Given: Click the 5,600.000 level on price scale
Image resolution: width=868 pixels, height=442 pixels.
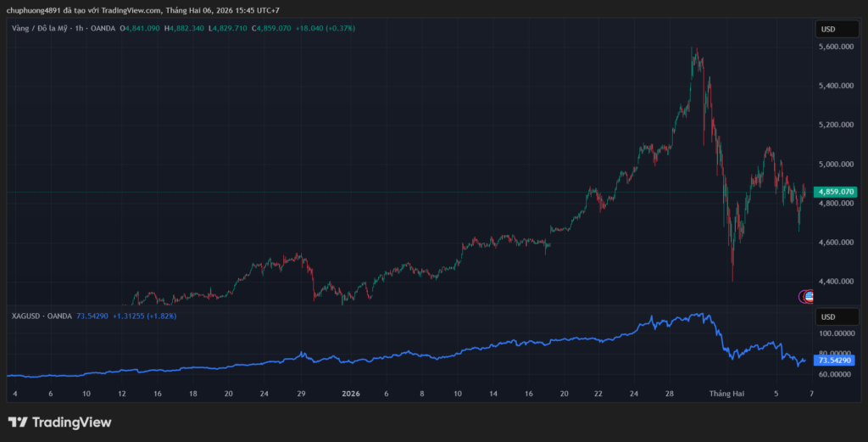Looking at the screenshot, I should tap(837, 48).
